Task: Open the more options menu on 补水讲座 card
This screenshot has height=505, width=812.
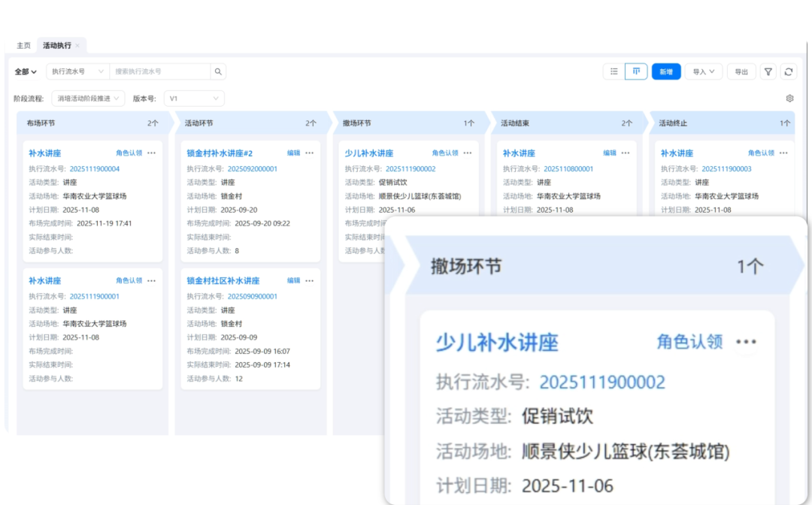Action: (151, 153)
